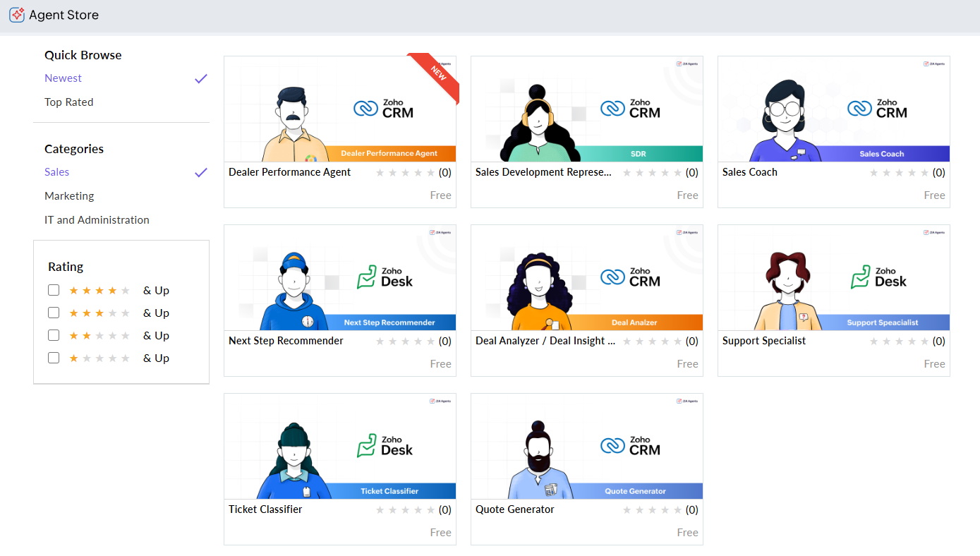Image resolution: width=980 pixels, height=556 pixels.
Task: Click the Agent Store logo icon
Action: click(17, 15)
